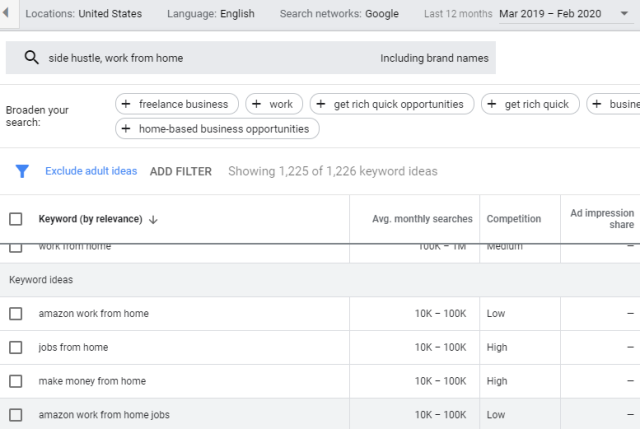Click the search magnifier icon
The height and width of the screenshot is (429, 640).
click(31, 58)
